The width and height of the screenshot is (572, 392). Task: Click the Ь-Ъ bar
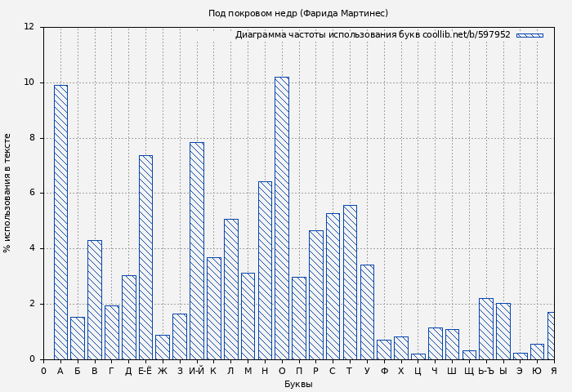(x=485, y=328)
